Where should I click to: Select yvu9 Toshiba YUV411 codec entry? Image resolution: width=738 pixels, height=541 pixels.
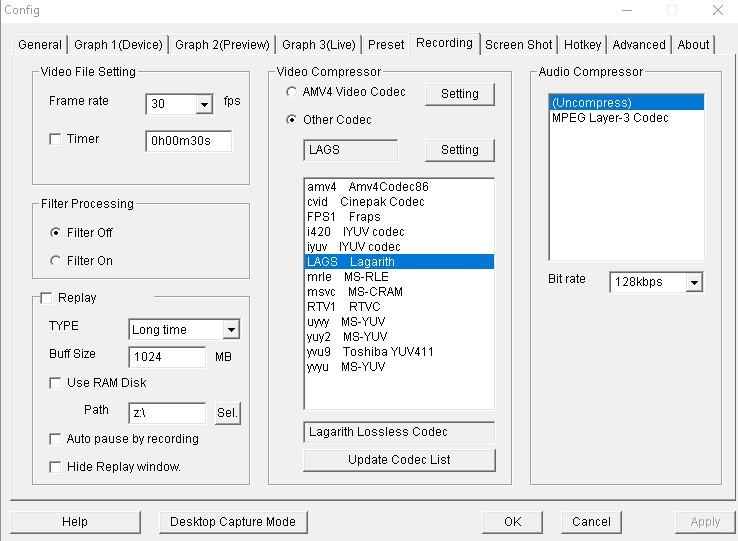[399, 352]
